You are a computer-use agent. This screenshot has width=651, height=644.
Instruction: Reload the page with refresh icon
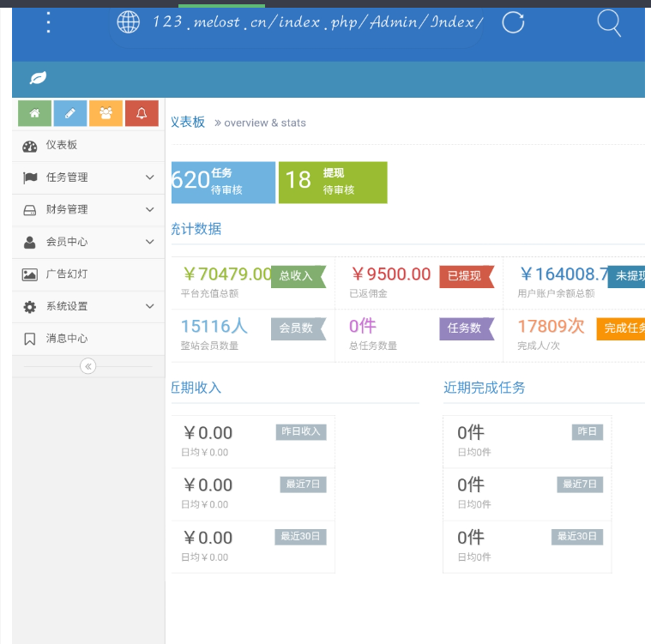tap(513, 22)
